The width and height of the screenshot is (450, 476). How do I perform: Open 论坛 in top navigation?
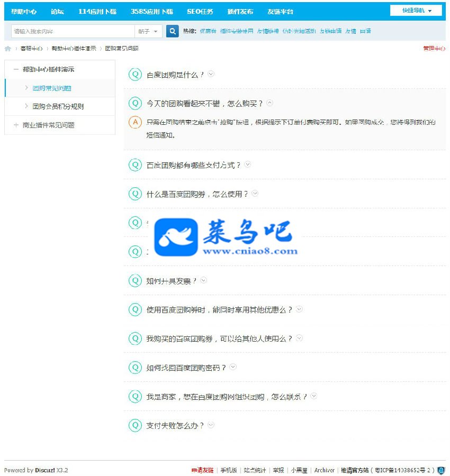tap(57, 12)
